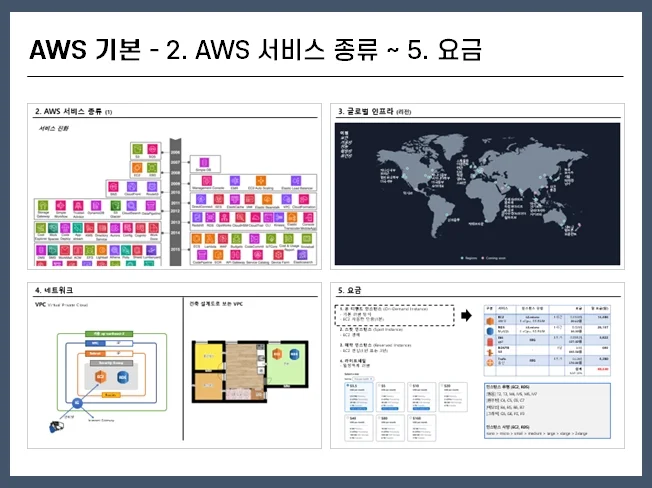This screenshot has width=652, height=488.
Task: Select the CodeCommit service icon
Action: [x=254, y=239]
